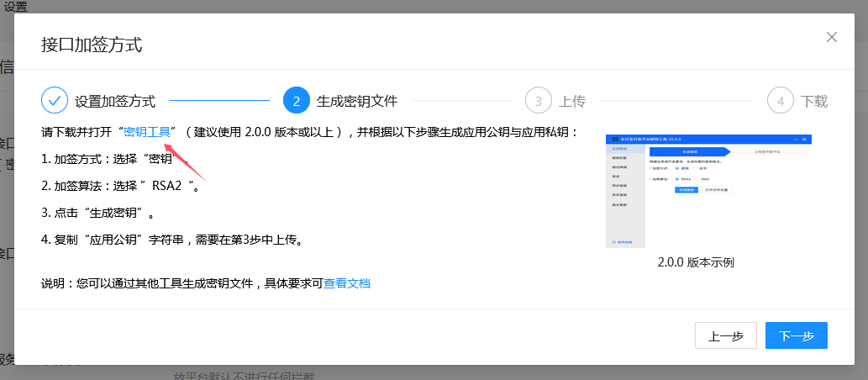Proceed with the 下一步 button
Screen dimensions: 868x380
coord(796,335)
